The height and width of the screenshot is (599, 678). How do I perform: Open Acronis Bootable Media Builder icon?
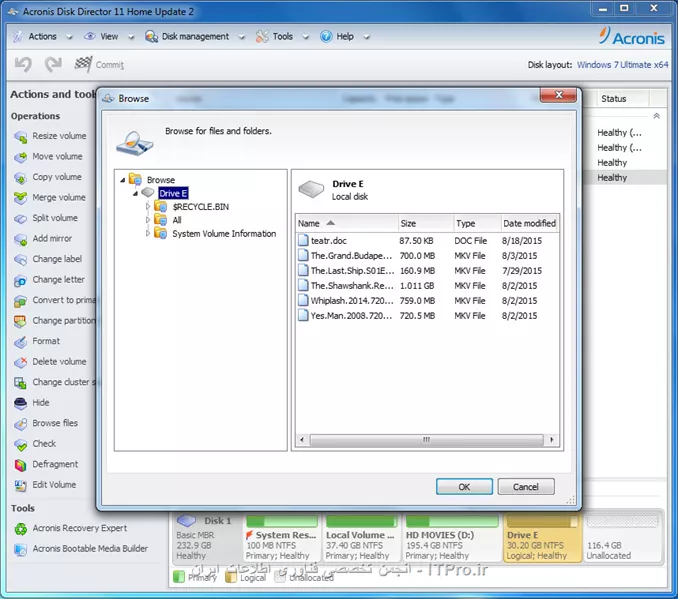20,549
